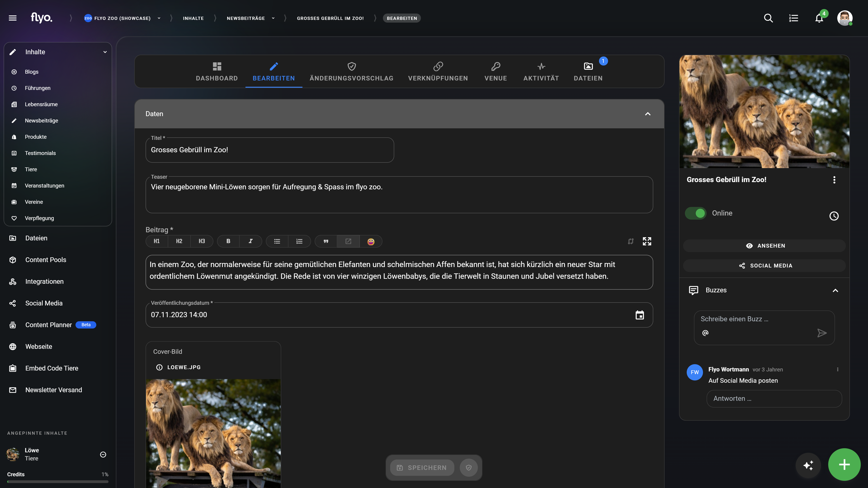Open options for Flyo Wortmann comment

tap(838, 369)
